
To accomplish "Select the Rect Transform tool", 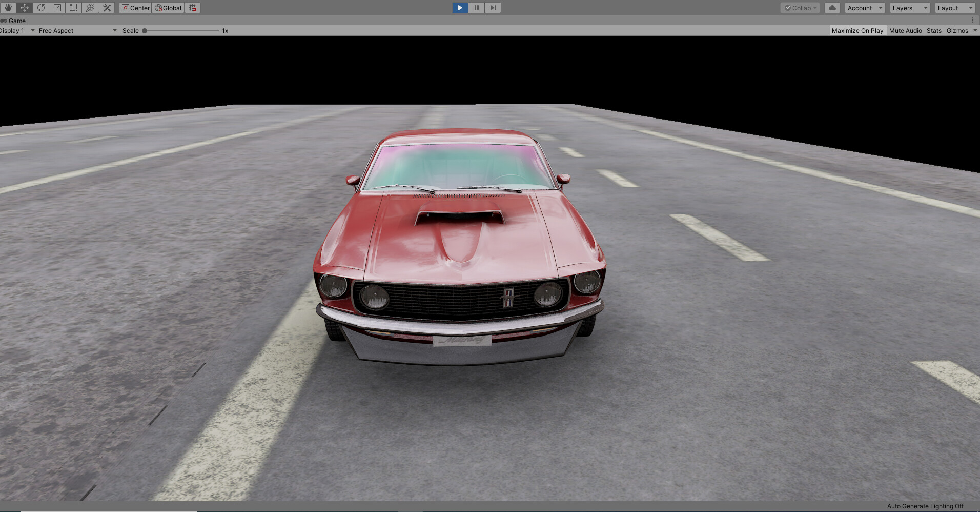I will (73, 8).
